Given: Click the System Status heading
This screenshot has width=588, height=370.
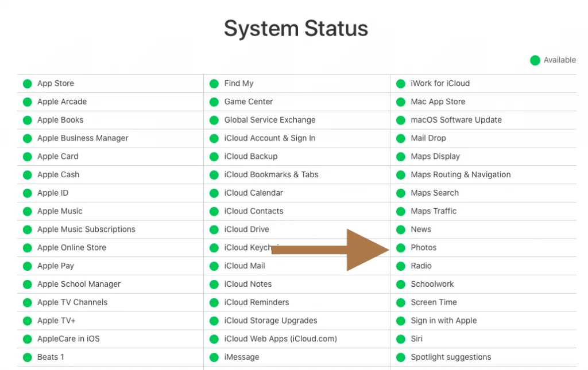Looking at the screenshot, I should pos(296,29).
